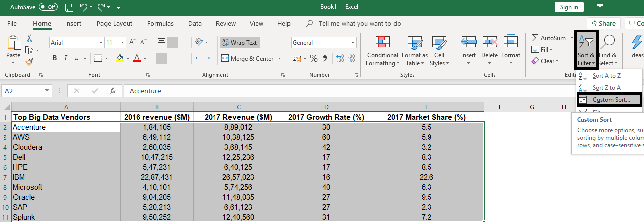Click the Decrease Indent icon

(199, 58)
